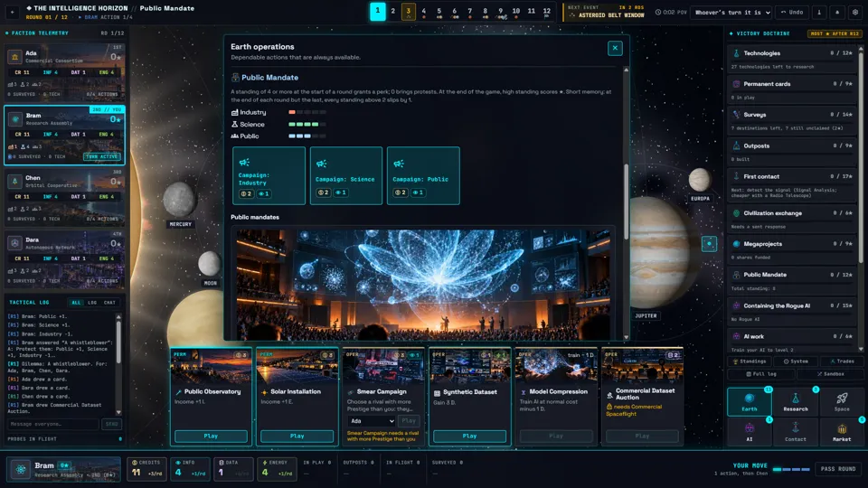Click the Science flask standing icon
Screen dimensions: 868x488
point(235,124)
